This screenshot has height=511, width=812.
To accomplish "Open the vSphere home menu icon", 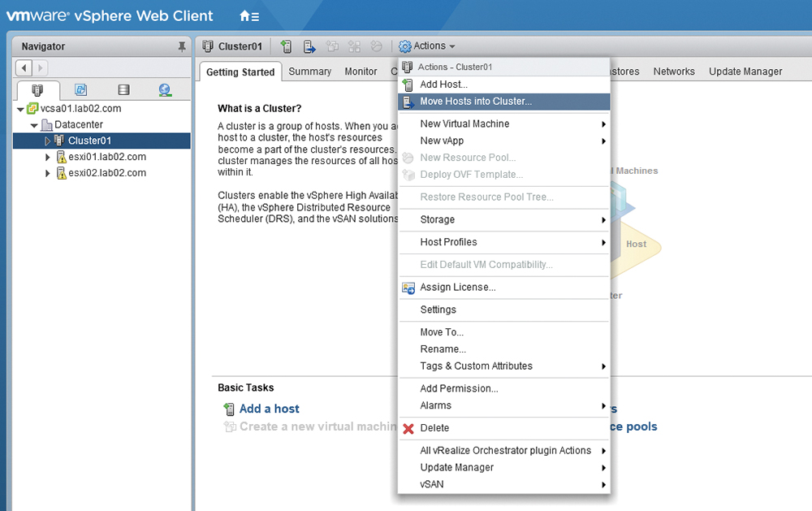I will pyautogui.click(x=249, y=16).
